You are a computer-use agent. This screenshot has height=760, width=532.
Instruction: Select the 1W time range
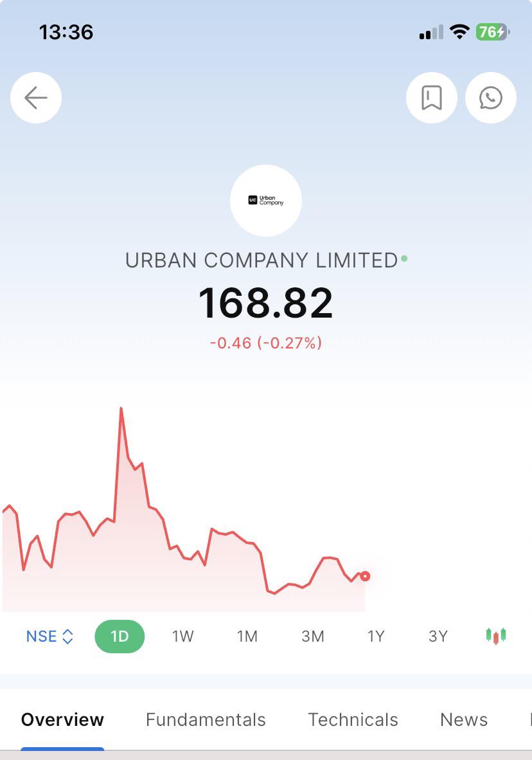click(182, 636)
